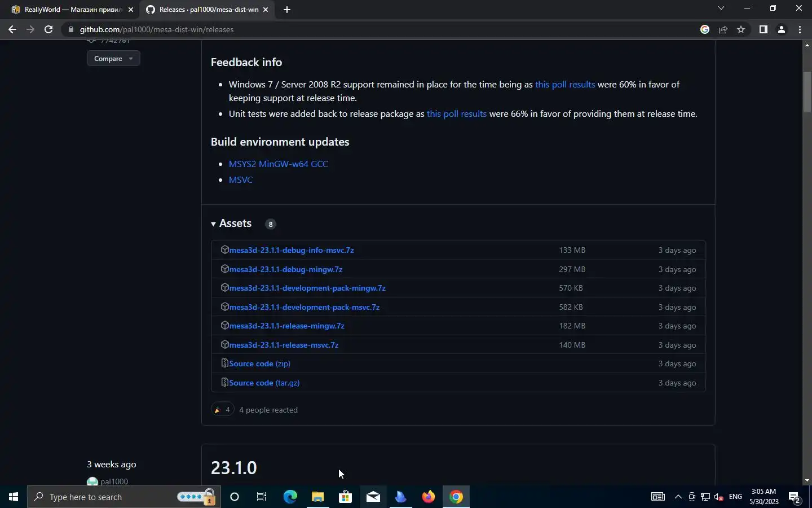
Task: Download mesa3d-23.1.1-development-pack-mingw.7z
Action: point(307,288)
